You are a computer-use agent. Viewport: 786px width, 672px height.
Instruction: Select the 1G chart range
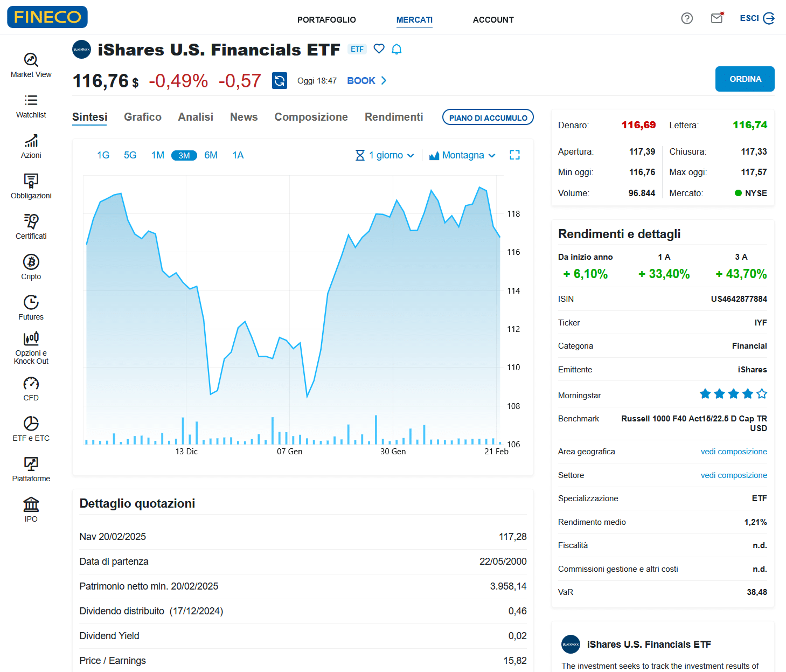point(103,155)
